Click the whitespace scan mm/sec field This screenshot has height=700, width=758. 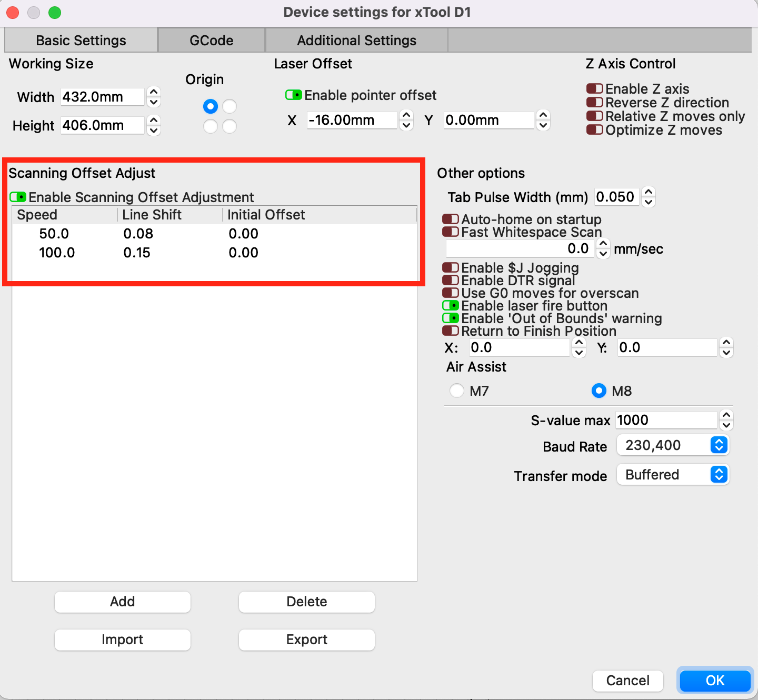pyautogui.click(x=520, y=248)
